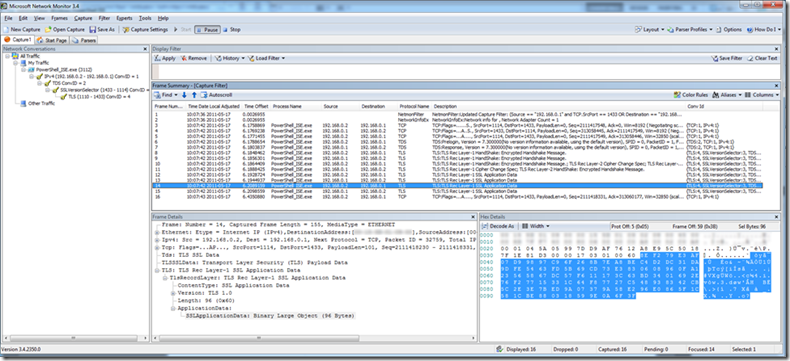Click inside the display filter text box
This screenshot has height=361, width=790.
click(466, 71)
